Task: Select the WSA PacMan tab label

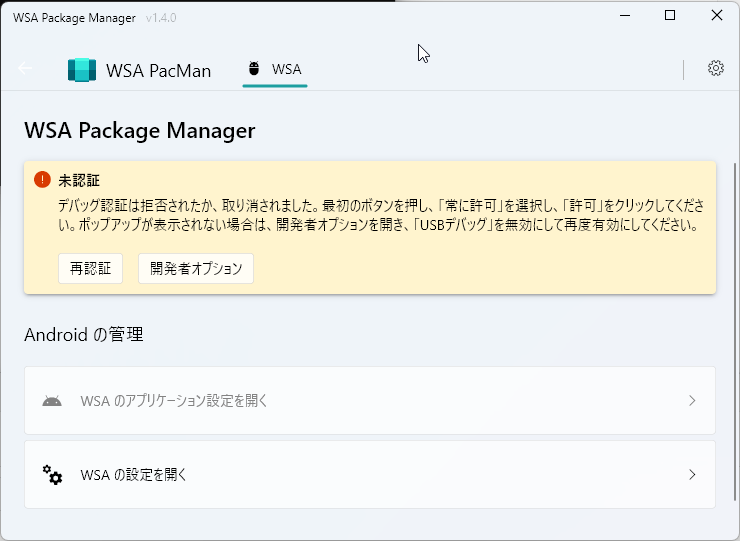Action: coord(158,71)
